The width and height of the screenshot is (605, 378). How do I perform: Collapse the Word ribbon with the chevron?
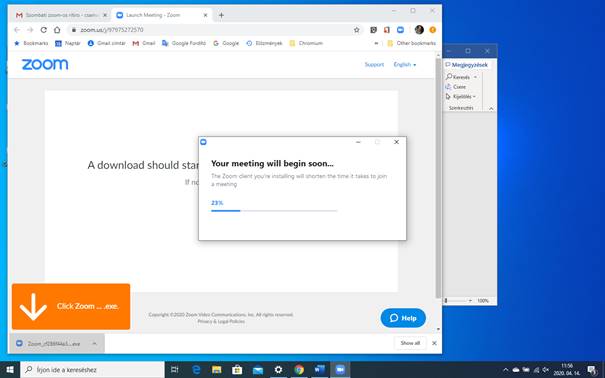pos(491,109)
